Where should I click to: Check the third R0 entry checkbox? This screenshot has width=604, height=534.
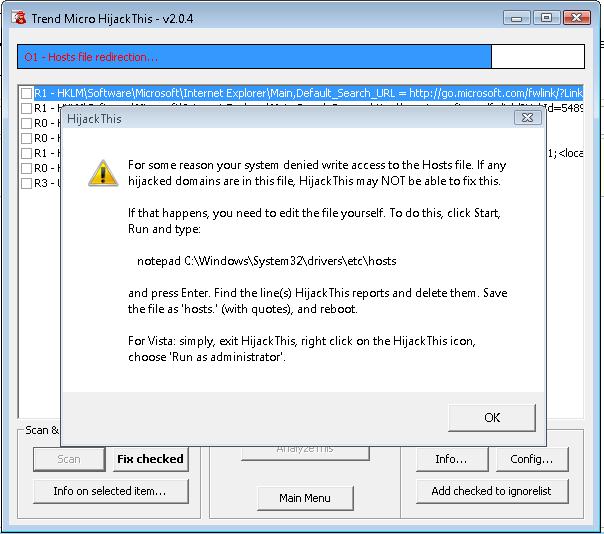coord(27,168)
